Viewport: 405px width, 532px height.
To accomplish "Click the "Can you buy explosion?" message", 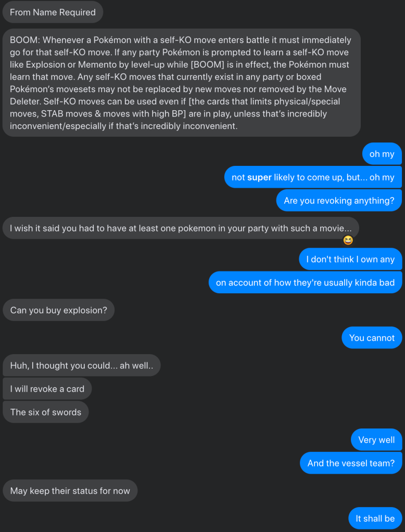I will point(58,310).
